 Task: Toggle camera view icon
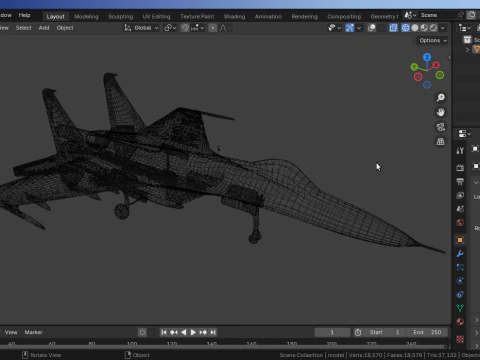pyautogui.click(x=441, y=127)
